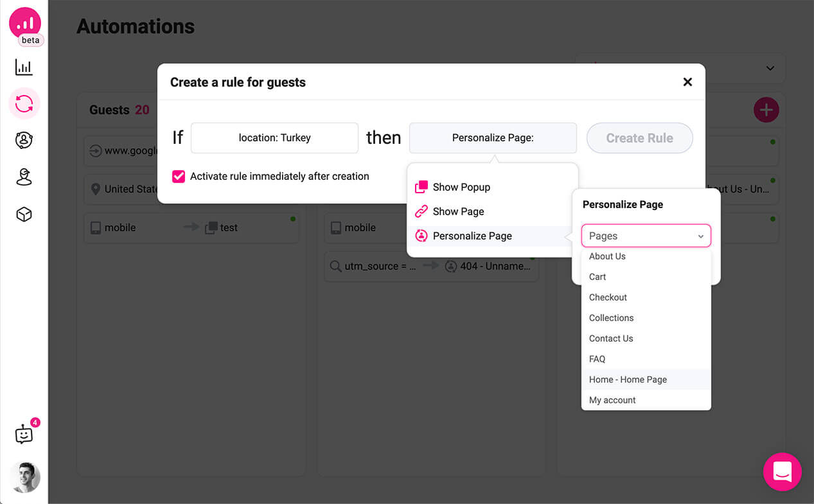
Task: Click the mobile to test rule card
Action: (x=191, y=227)
